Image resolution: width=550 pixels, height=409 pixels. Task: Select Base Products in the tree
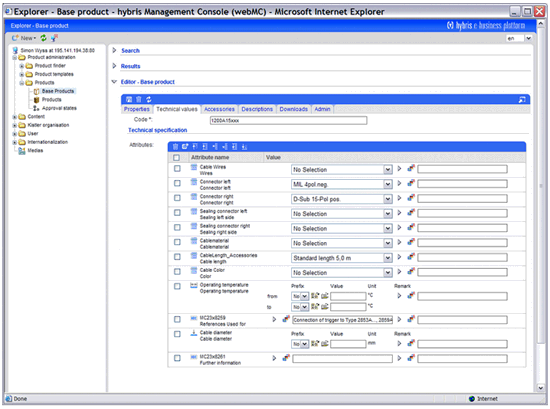(x=58, y=91)
